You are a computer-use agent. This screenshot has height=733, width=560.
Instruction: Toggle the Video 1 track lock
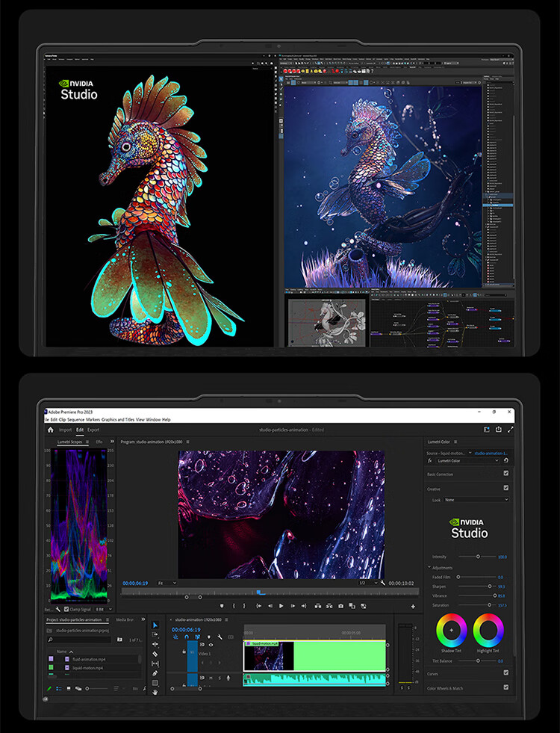click(184, 652)
